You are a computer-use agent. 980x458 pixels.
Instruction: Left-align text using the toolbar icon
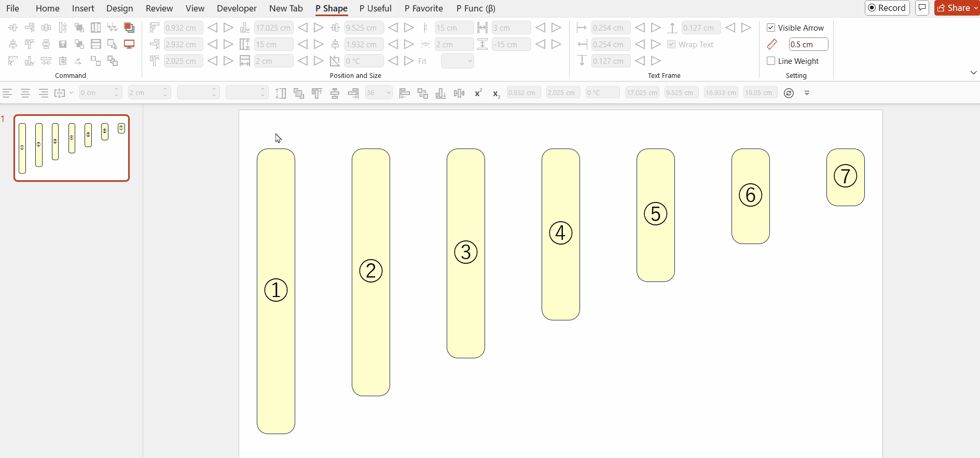[7, 93]
